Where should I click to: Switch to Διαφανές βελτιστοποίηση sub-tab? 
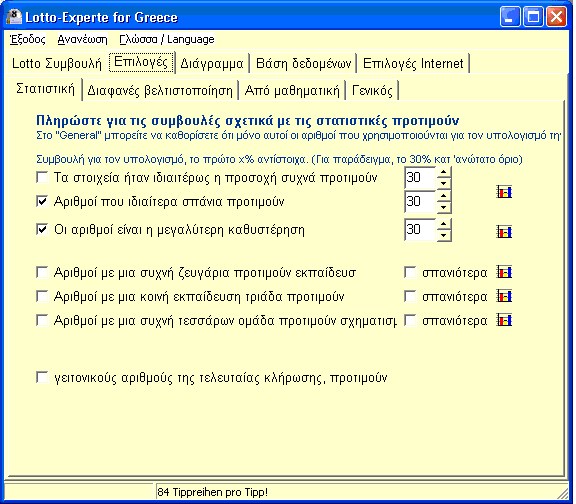(x=161, y=90)
